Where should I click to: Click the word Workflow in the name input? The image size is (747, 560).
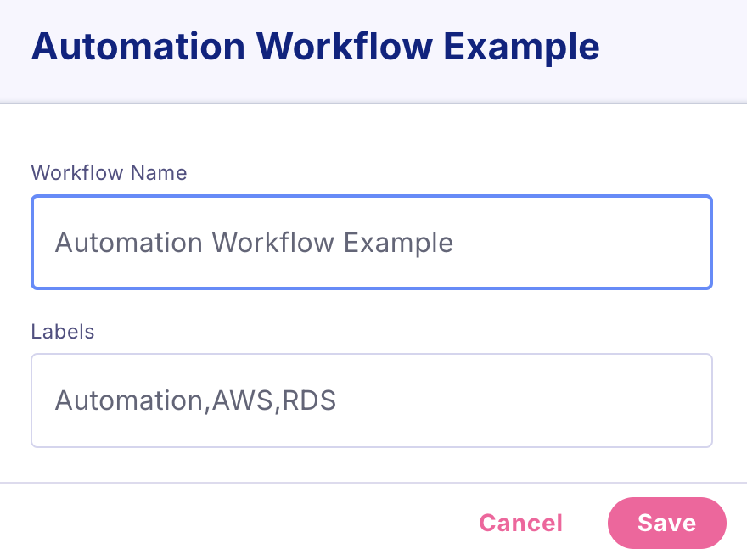(273, 244)
